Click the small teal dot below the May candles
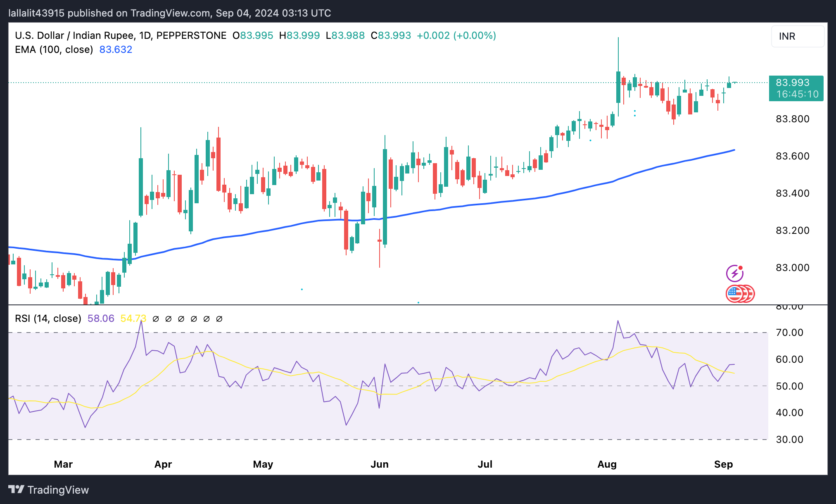 click(302, 289)
